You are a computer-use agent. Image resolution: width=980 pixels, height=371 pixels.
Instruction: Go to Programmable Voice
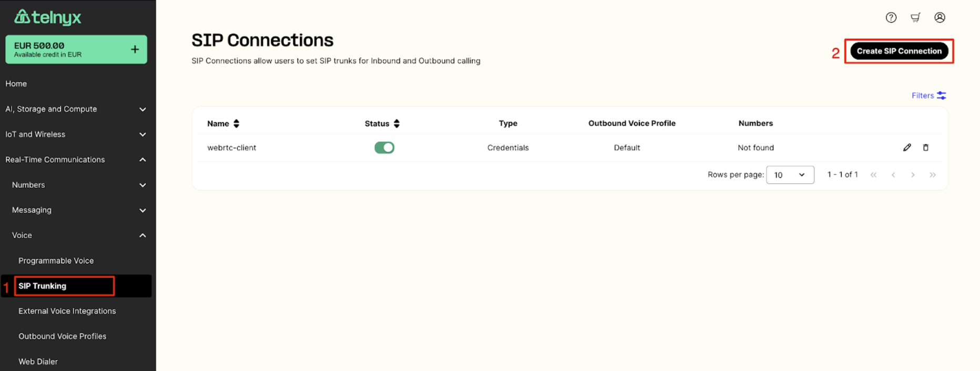tap(56, 260)
